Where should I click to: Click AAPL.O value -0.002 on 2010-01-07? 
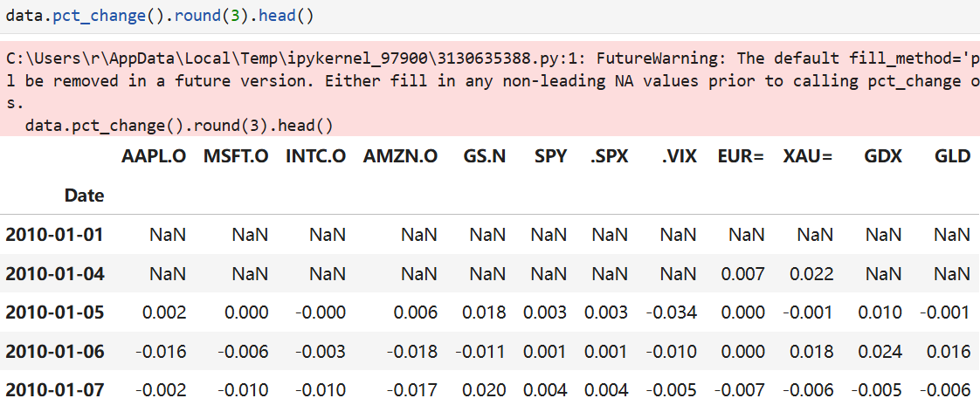tap(161, 390)
